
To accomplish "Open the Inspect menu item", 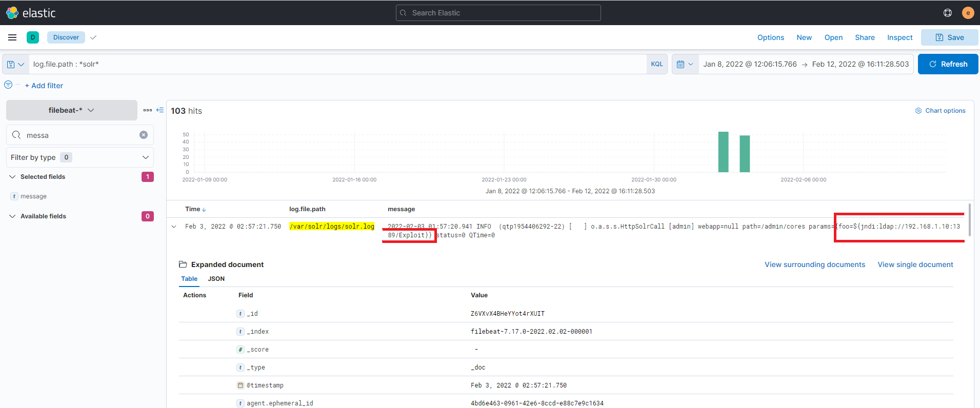I will pos(899,37).
